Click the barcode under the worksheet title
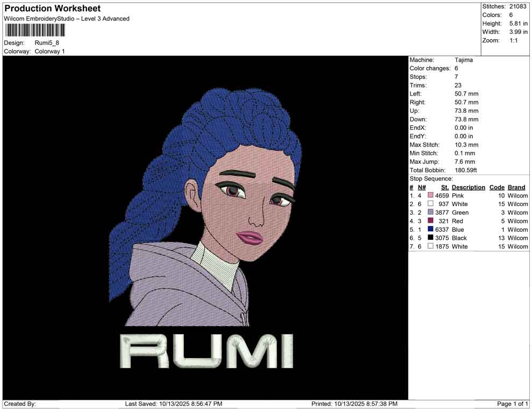 click(35, 30)
